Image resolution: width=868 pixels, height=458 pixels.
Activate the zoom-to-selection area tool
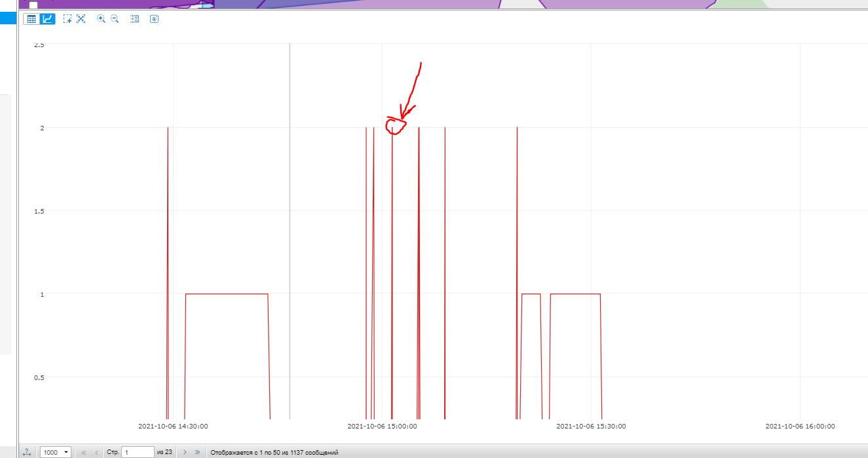67,19
